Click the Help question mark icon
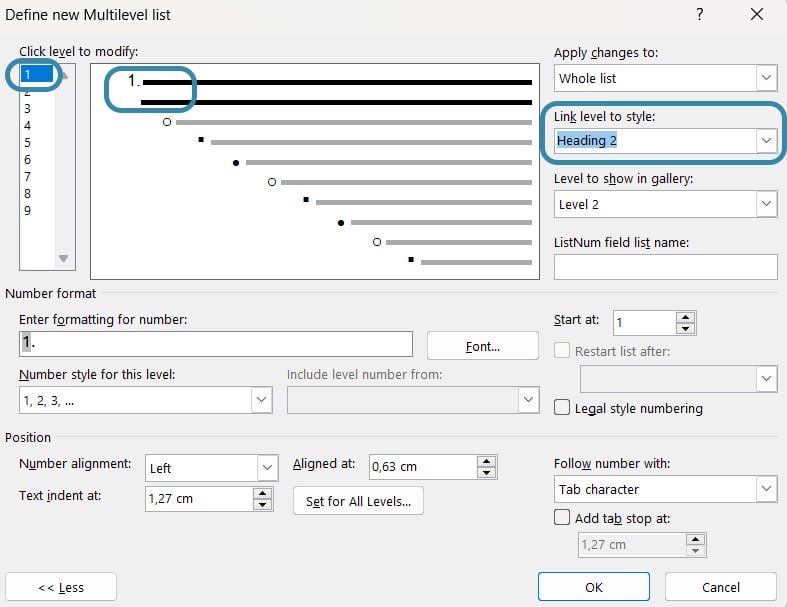Viewport: 787px width, 607px height. (x=699, y=14)
